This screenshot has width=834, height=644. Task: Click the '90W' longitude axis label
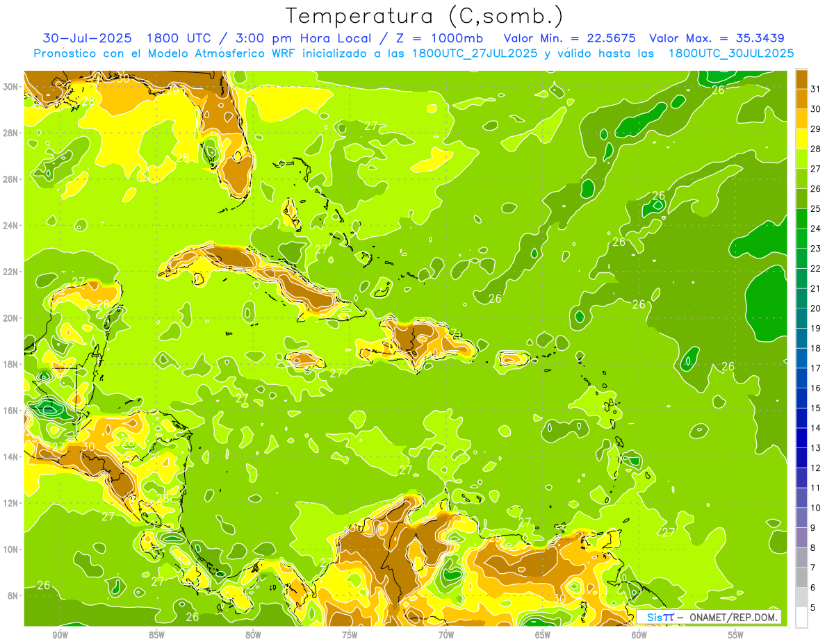coord(60,635)
